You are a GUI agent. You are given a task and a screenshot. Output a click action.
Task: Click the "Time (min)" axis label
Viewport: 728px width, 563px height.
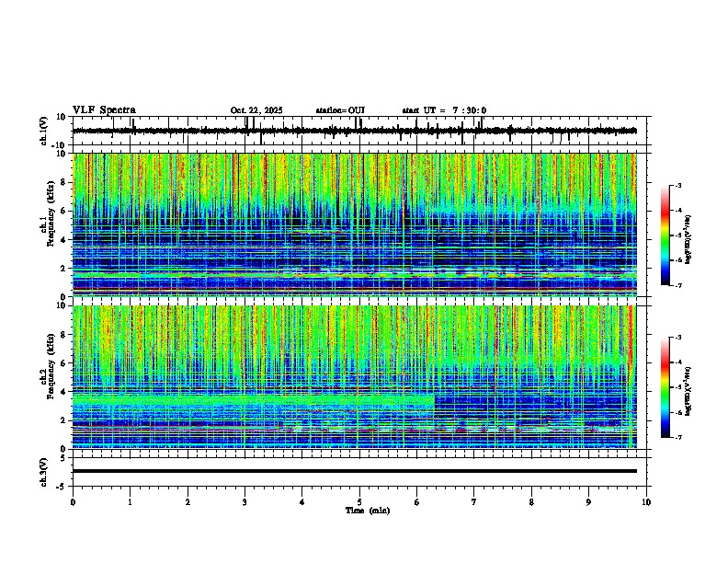pyautogui.click(x=368, y=511)
